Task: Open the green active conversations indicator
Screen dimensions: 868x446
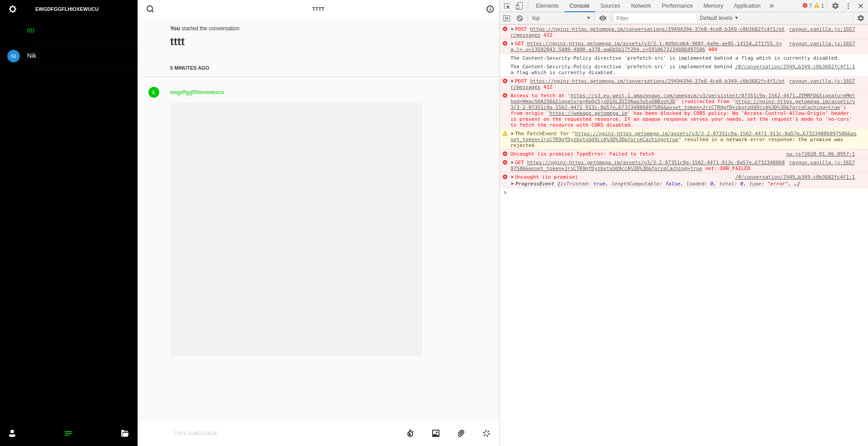Action: [x=68, y=433]
